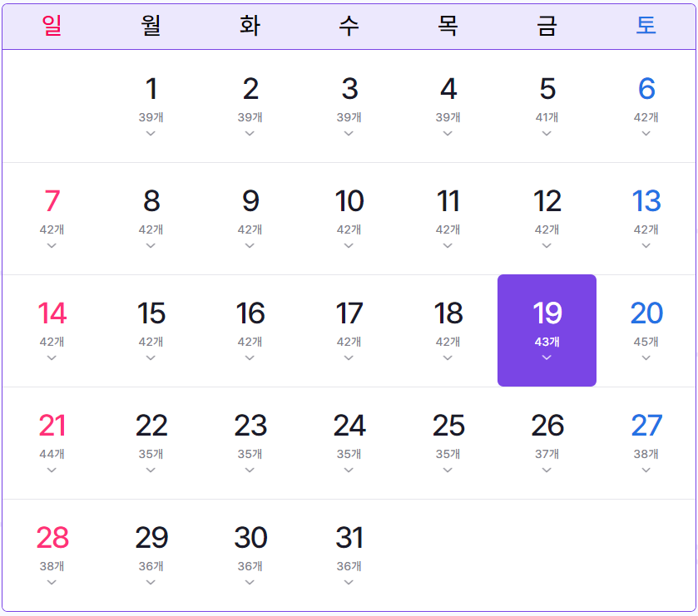698x616 pixels.
Task: Click the 수 Wednesday column header
Action: point(349,26)
